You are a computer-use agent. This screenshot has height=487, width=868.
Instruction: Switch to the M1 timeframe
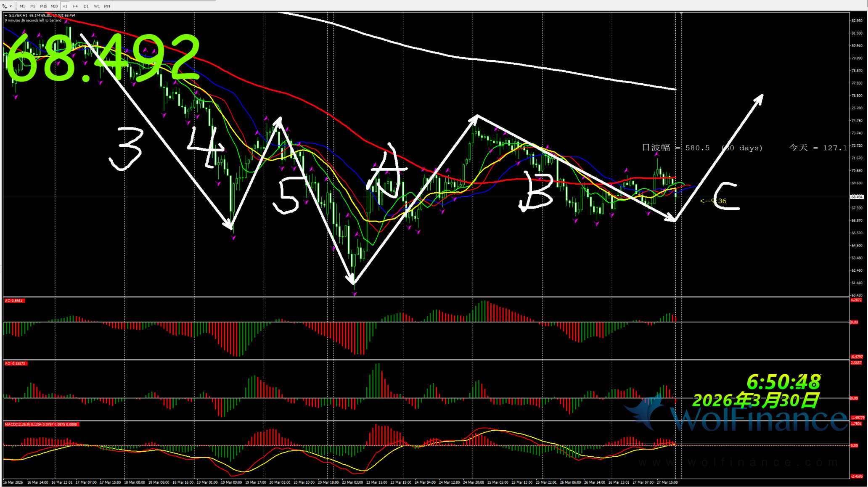pyautogui.click(x=22, y=6)
